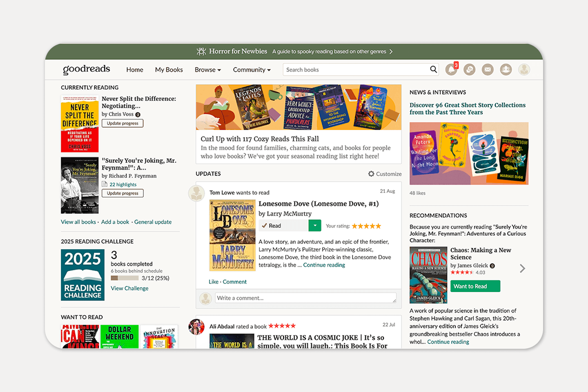
Task: Click the Goodreads author badge beside Chris Voss
Action: click(x=138, y=115)
